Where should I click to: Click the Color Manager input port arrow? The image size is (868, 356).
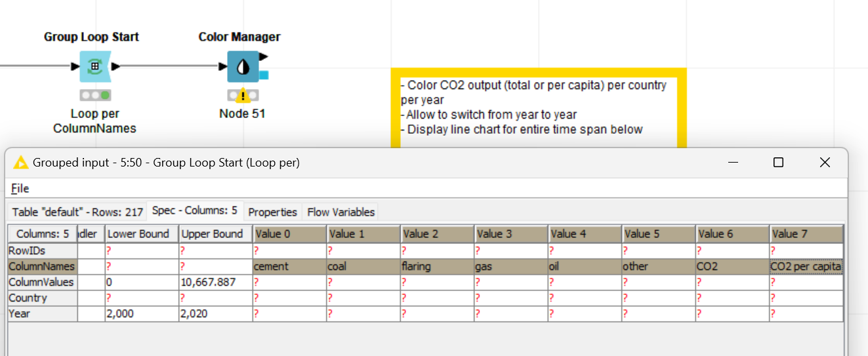click(222, 66)
